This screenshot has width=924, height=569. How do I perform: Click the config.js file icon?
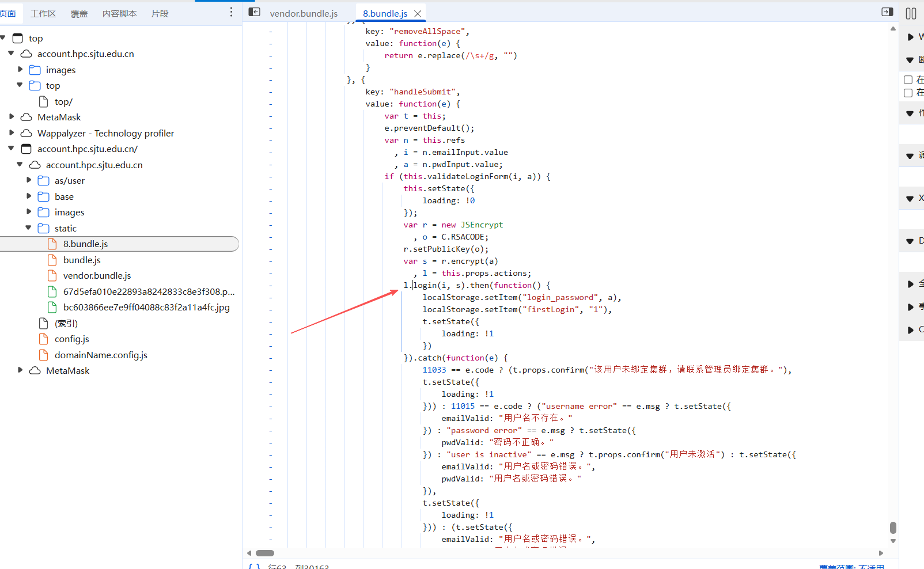coord(44,339)
